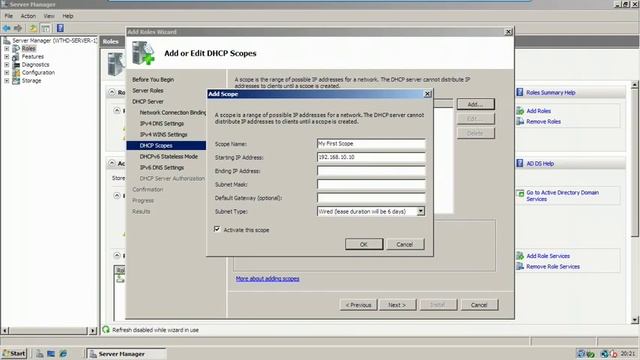Open the More about adding scopes link
Screen dimensions: 640x360
267,278
